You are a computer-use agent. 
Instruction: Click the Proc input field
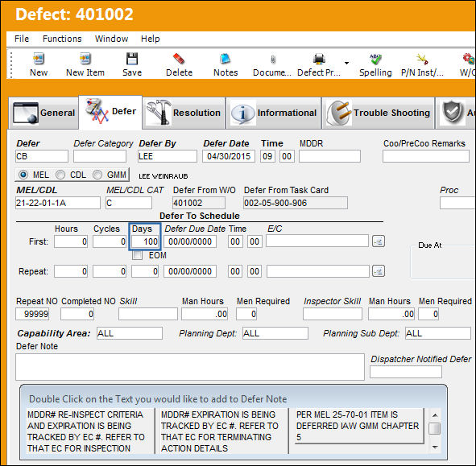click(x=457, y=203)
